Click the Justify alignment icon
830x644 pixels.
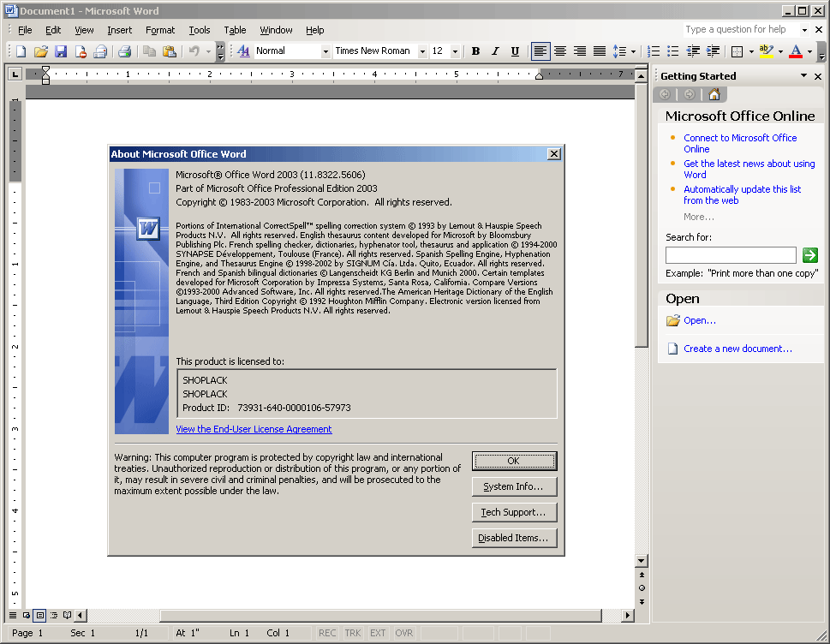point(600,51)
